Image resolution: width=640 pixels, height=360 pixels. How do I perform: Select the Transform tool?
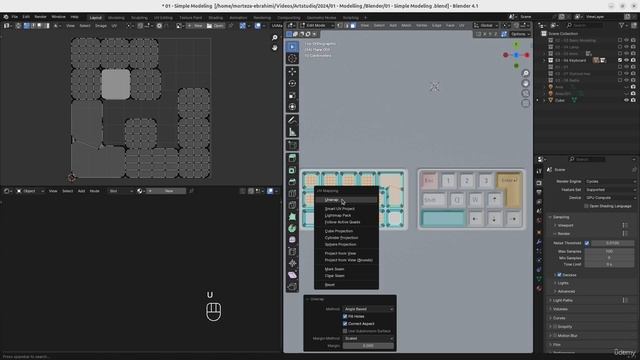292,107
